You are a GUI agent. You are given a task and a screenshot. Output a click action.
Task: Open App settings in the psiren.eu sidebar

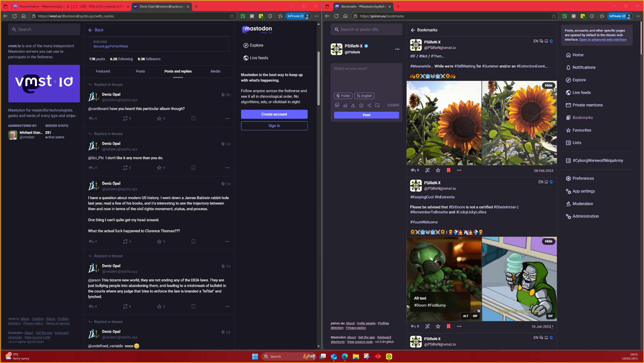pyautogui.click(x=580, y=191)
